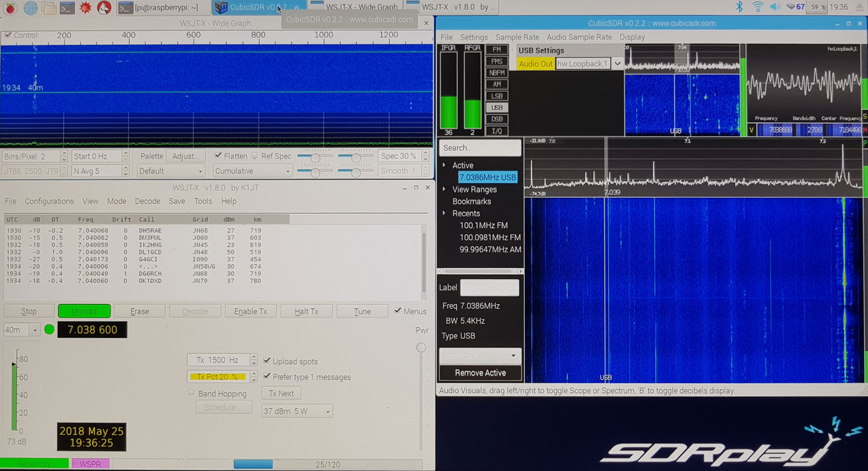The height and width of the screenshot is (471, 868).
Task: Click the Label text field
Action: click(x=490, y=287)
